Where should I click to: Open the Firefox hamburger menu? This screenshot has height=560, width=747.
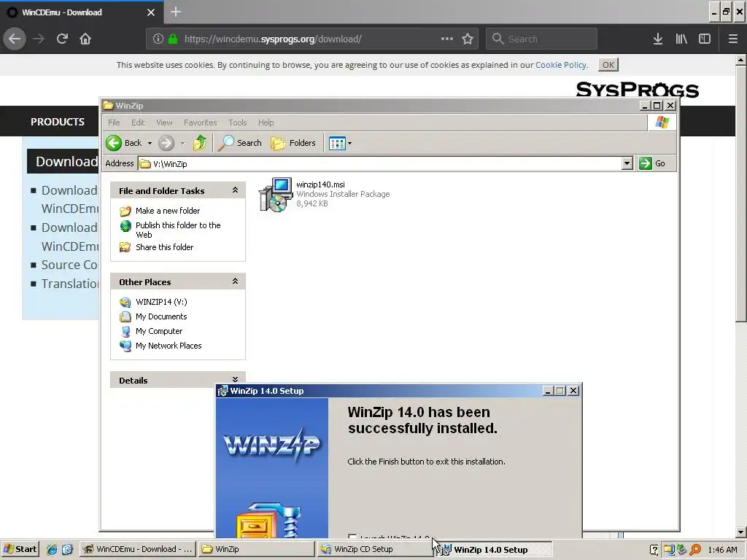click(732, 39)
